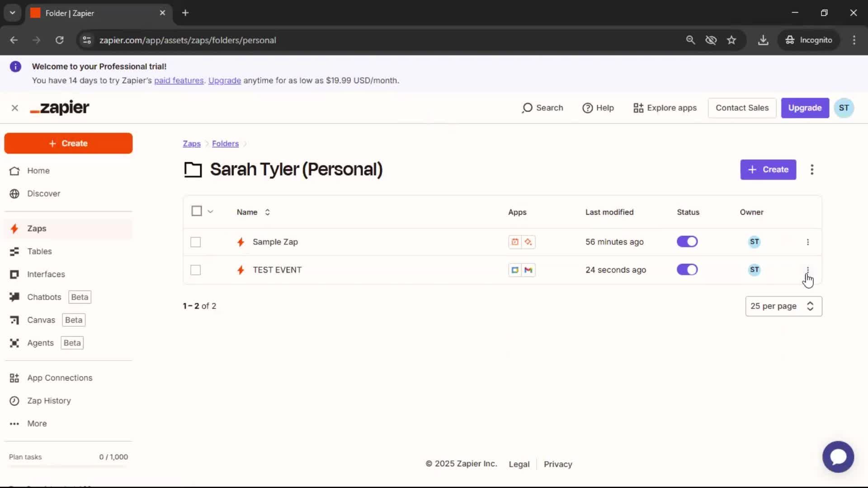
Task: Click the second app icon in Sample Zap row
Action: (528, 242)
